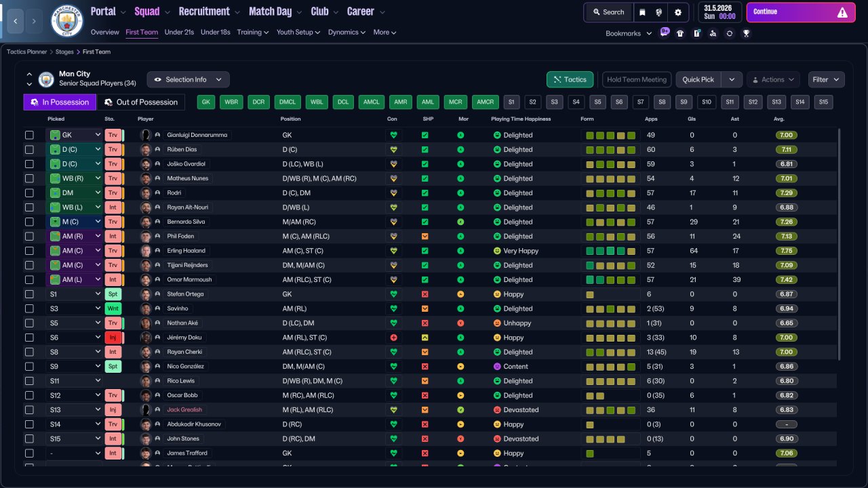Screen dimensions: 868x488
Task: Click Gianluigi Donnarumma's condition heart icon
Action: tap(393, 135)
